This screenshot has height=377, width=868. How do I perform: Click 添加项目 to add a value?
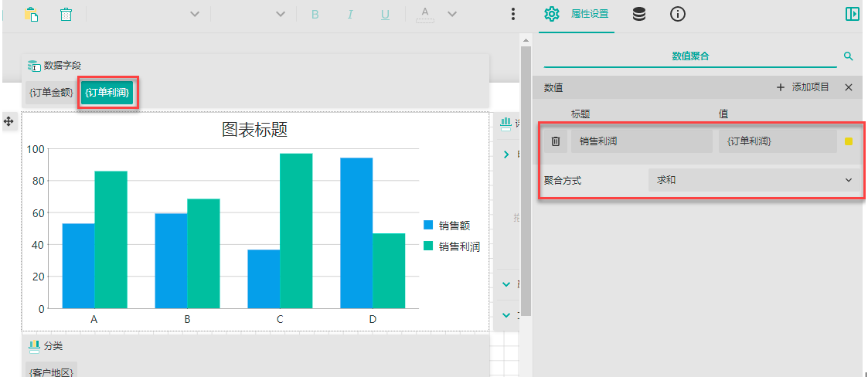[802, 87]
